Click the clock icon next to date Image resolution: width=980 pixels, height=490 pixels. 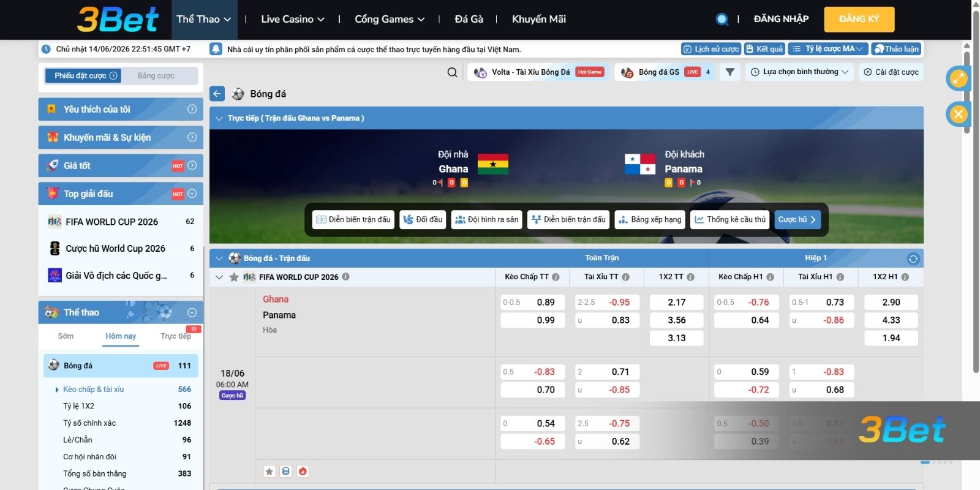46,49
